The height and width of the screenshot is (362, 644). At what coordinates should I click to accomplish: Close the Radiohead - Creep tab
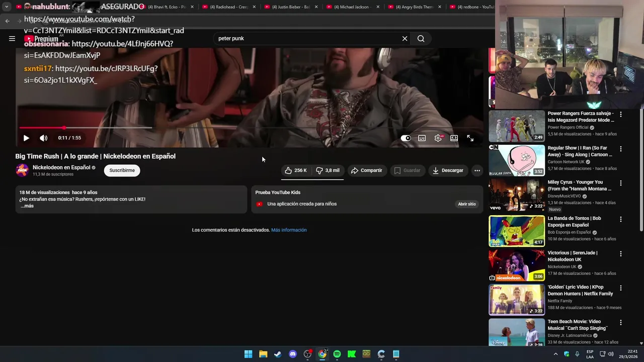pos(254,7)
